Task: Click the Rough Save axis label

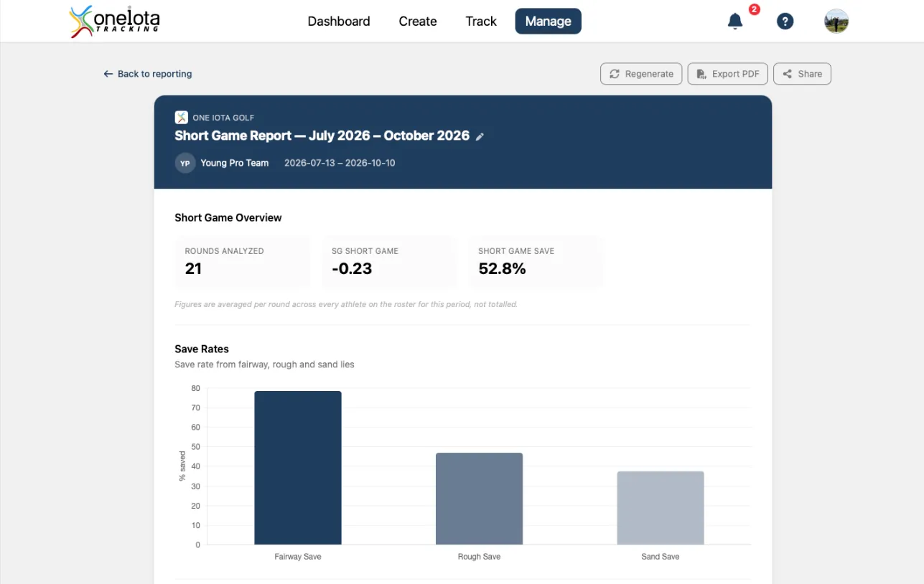Action: pos(479,557)
